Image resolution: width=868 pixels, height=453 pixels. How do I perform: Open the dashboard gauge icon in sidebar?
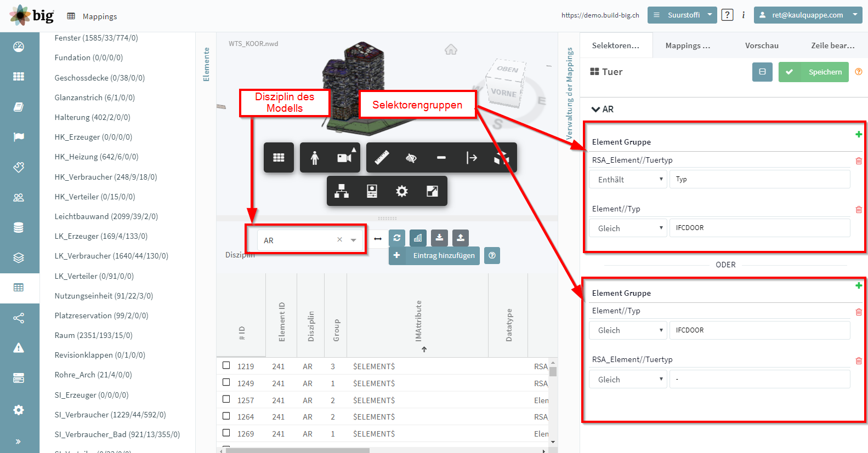[19, 47]
